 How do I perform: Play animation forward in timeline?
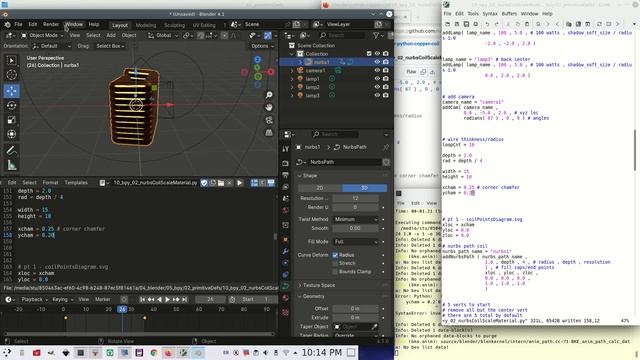[167, 300]
